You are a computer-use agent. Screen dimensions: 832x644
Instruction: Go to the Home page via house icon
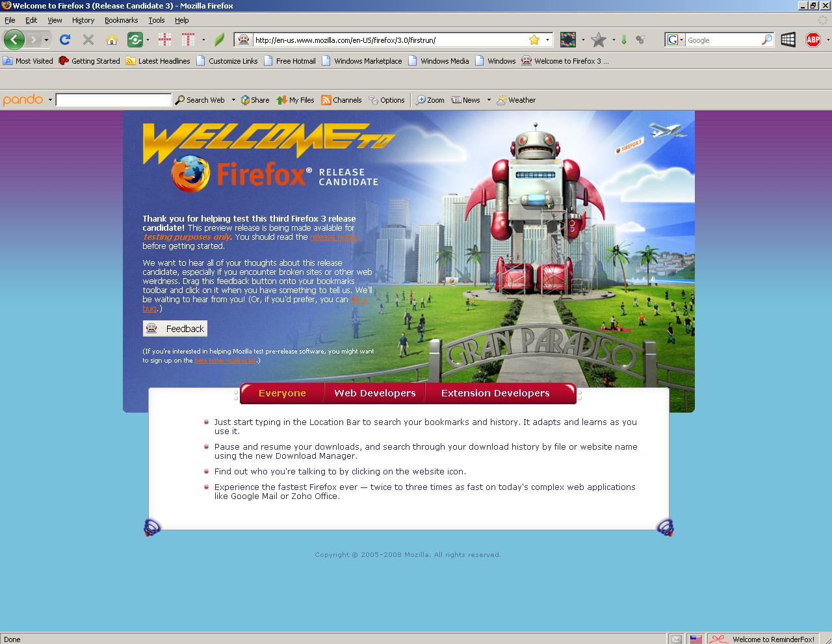(x=112, y=40)
